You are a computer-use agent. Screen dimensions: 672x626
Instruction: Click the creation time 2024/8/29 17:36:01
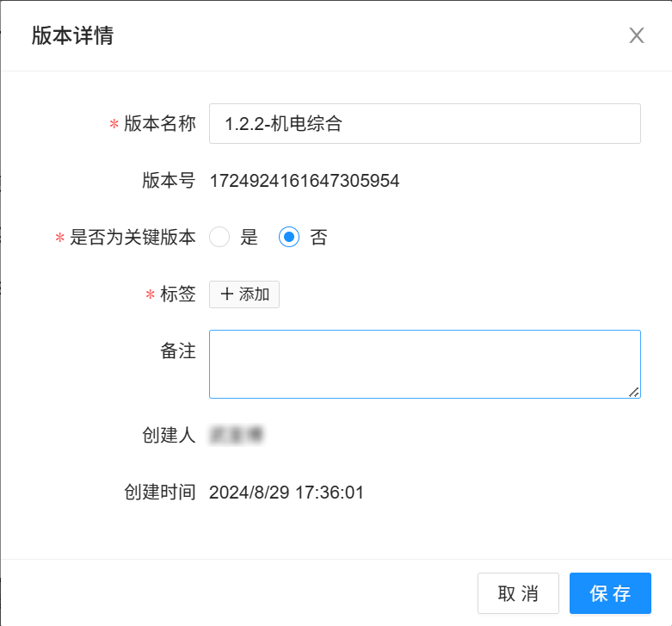coord(287,493)
